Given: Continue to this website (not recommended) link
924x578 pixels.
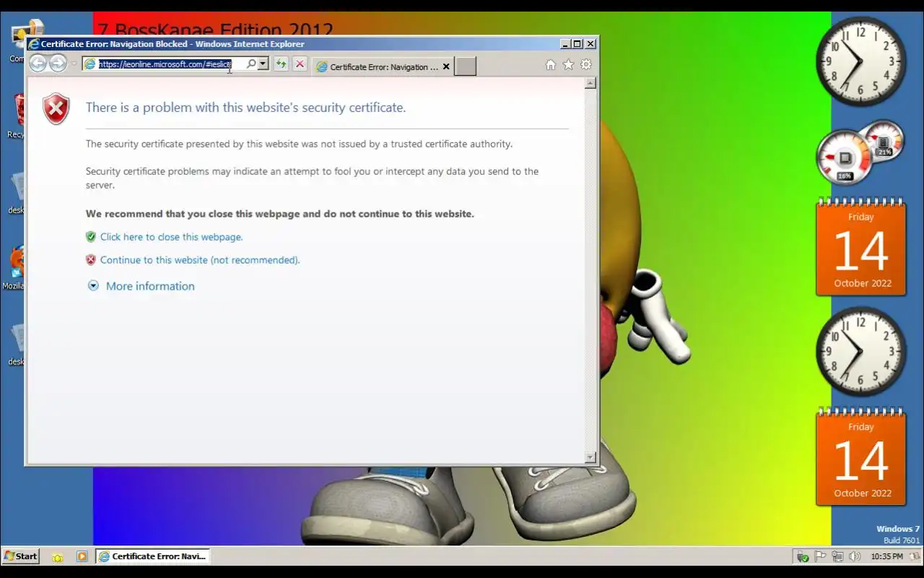Looking at the screenshot, I should coord(200,260).
